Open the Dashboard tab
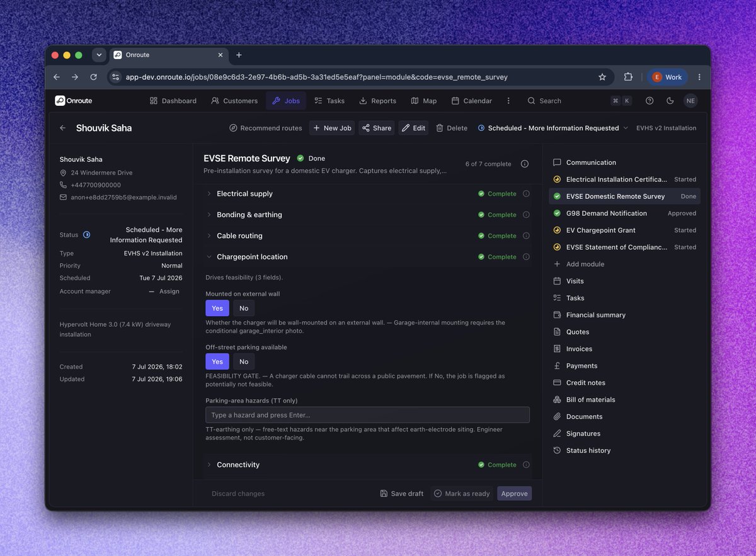The height and width of the screenshot is (556, 756). (173, 101)
